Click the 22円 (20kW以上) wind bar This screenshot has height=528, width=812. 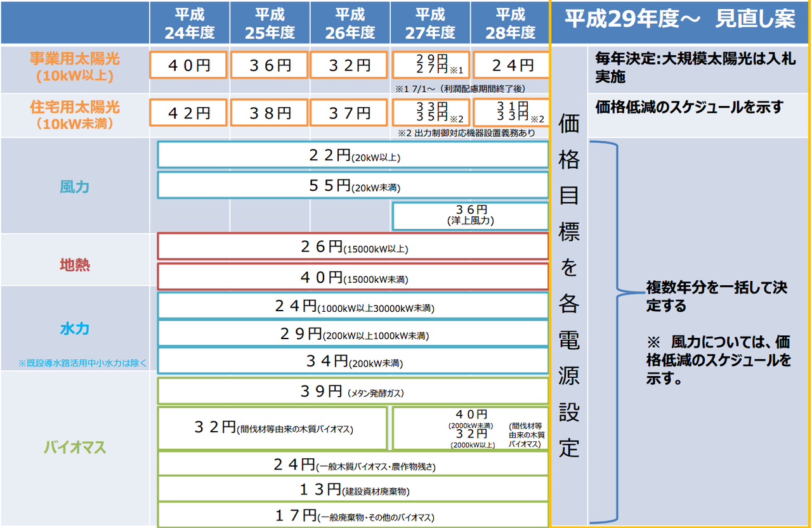coord(353,155)
